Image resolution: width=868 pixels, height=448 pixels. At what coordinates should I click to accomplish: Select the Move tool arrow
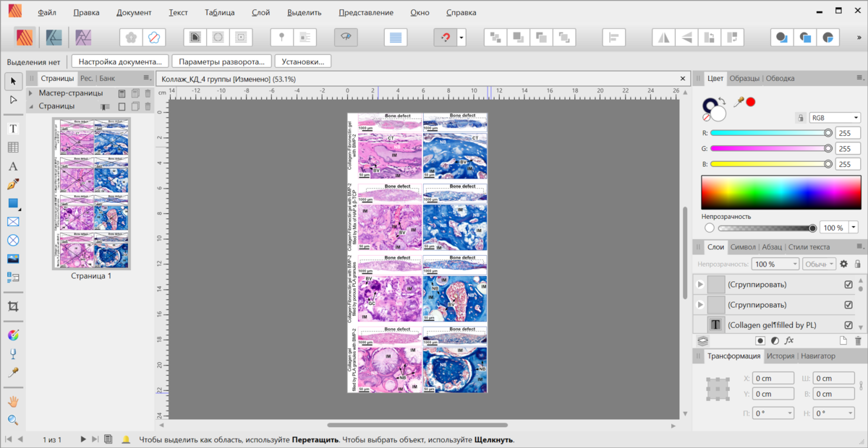13,81
